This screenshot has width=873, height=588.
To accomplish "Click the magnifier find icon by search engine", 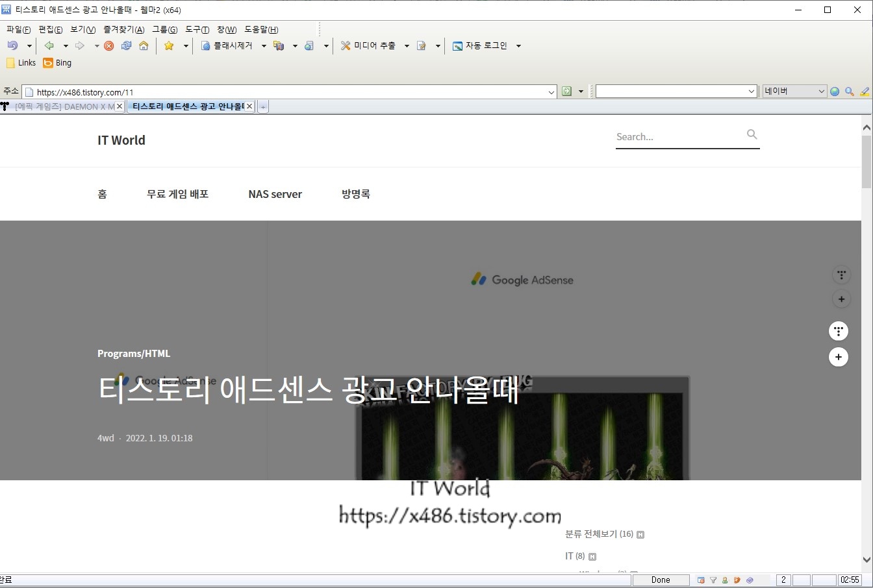I will click(849, 92).
